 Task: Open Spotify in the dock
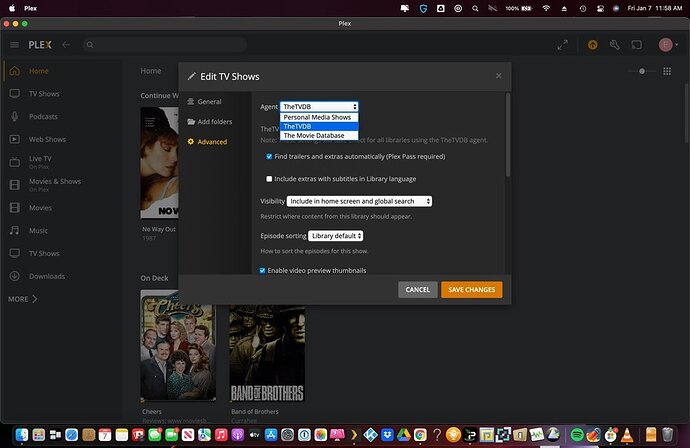point(577,435)
